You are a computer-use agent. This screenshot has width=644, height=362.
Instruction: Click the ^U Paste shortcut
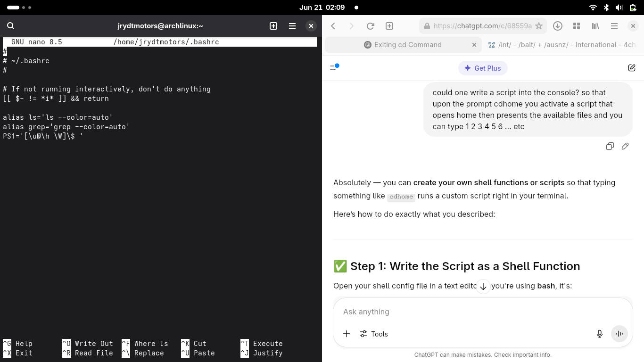click(x=198, y=353)
